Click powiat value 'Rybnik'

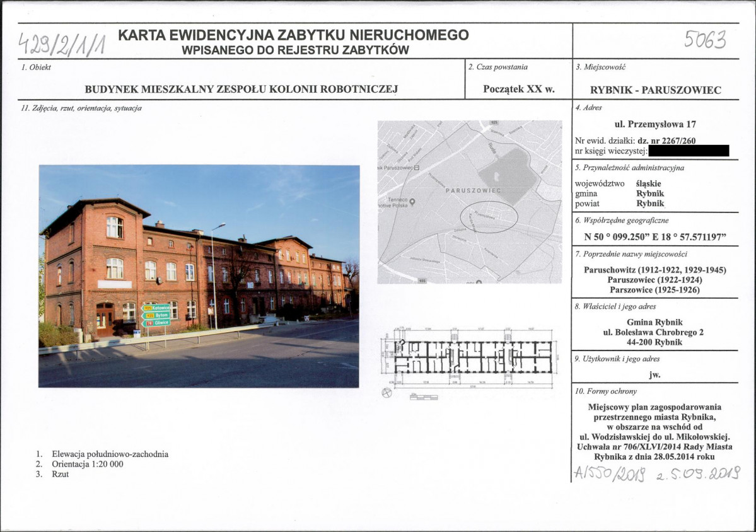650,204
